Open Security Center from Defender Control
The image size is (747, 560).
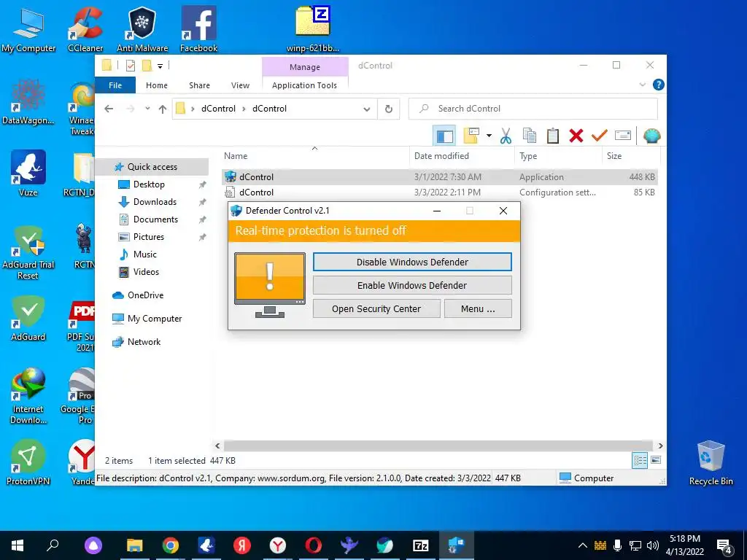click(376, 308)
